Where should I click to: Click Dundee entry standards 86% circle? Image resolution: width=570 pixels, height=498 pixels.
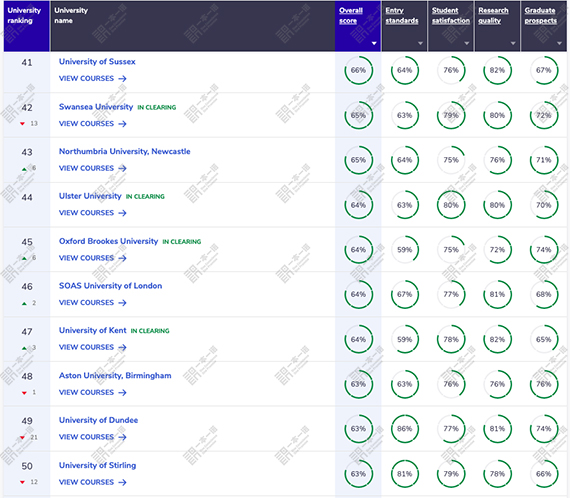(x=405, y=429)
